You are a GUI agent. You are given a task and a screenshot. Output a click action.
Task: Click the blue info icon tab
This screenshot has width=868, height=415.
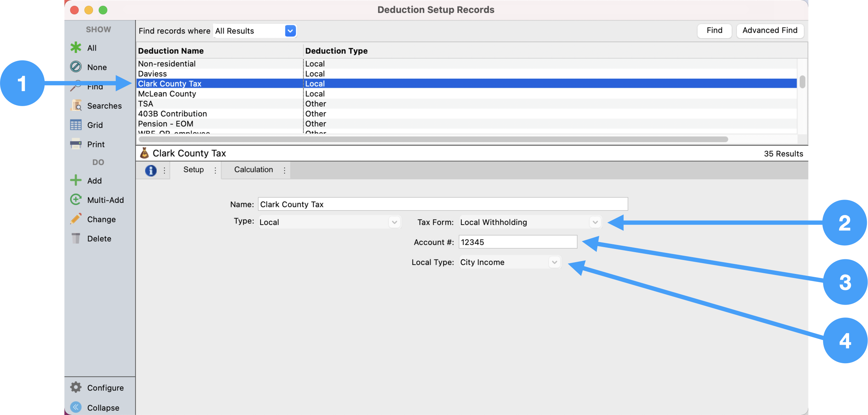pos(151,170)
